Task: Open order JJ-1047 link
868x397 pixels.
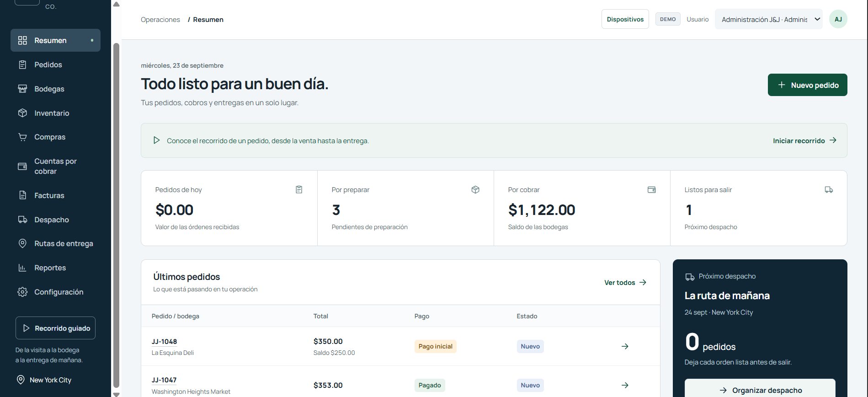Action: [164, 380]
